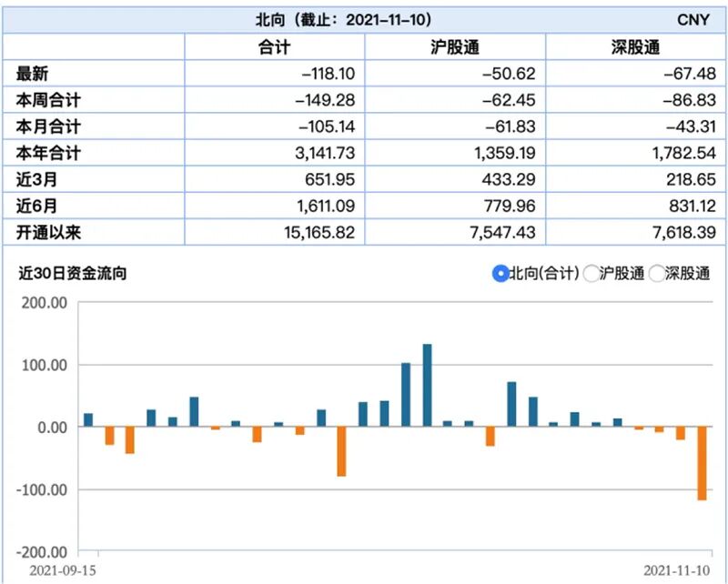Click the 218.65 cell
The image size is (728, 584).
click(692, 179)
